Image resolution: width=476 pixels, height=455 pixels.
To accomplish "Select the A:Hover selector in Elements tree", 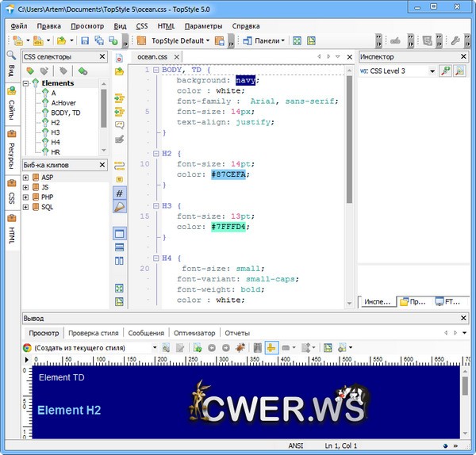I will pos(65,102).
